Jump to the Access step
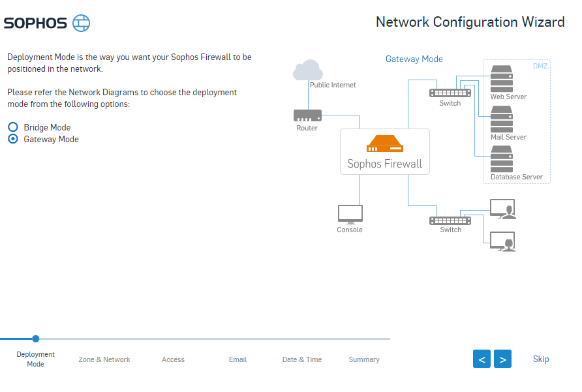The image size is (582, 392). 173,359
